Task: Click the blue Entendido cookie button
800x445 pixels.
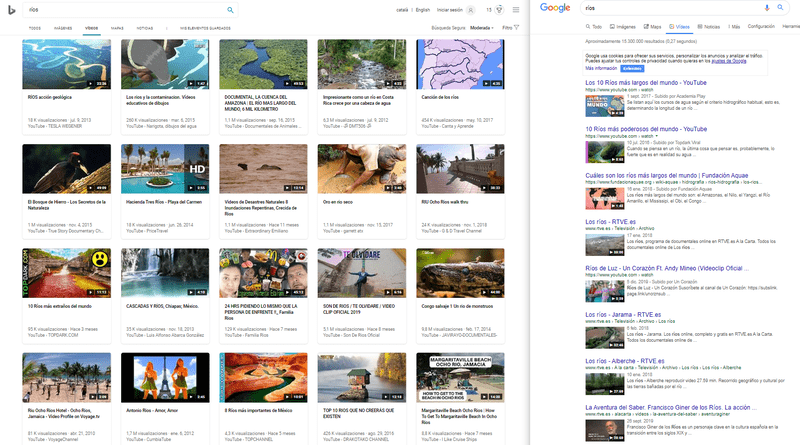Action: [633, 68]
